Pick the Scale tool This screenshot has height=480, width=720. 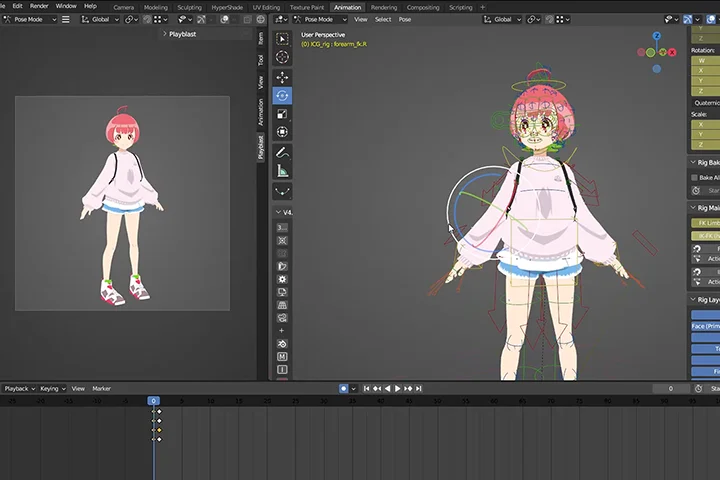282,114
